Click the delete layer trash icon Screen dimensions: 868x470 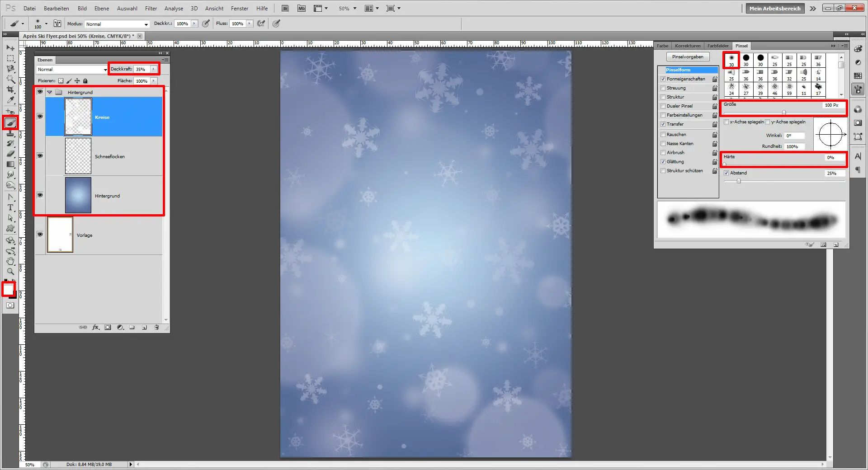(x=156, y=327)
